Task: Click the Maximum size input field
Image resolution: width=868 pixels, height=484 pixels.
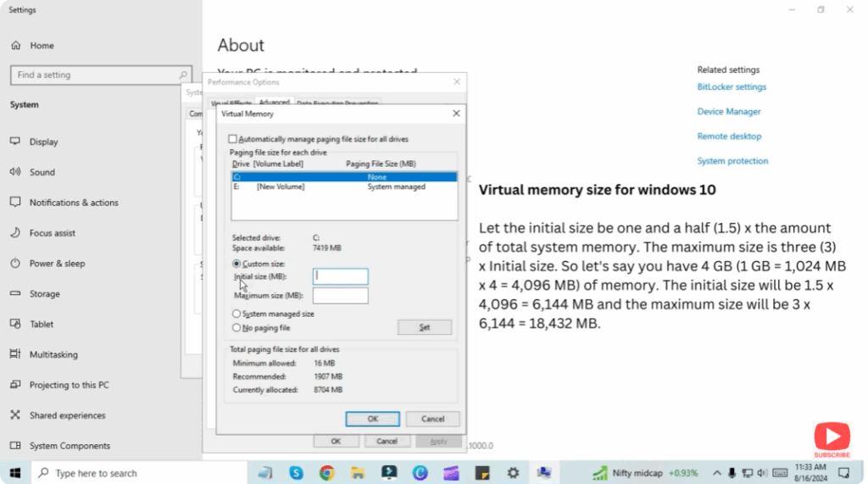Action: (x=340, y=295)
